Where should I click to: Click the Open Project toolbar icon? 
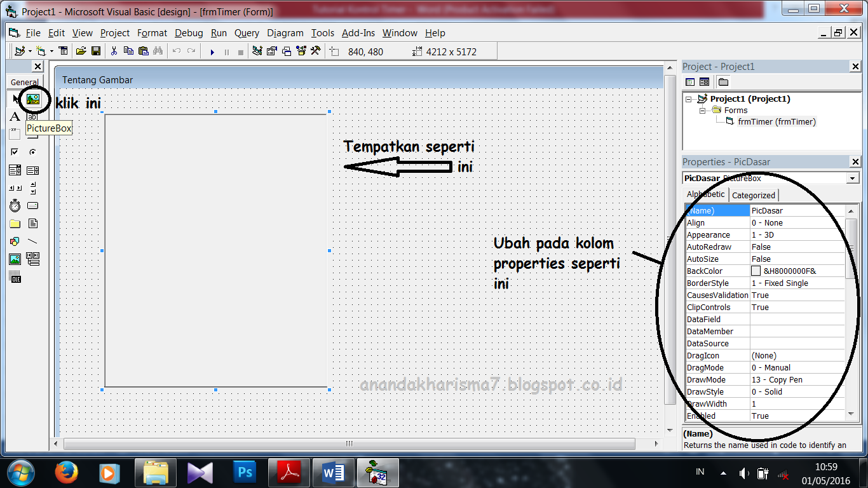(81, 51)
